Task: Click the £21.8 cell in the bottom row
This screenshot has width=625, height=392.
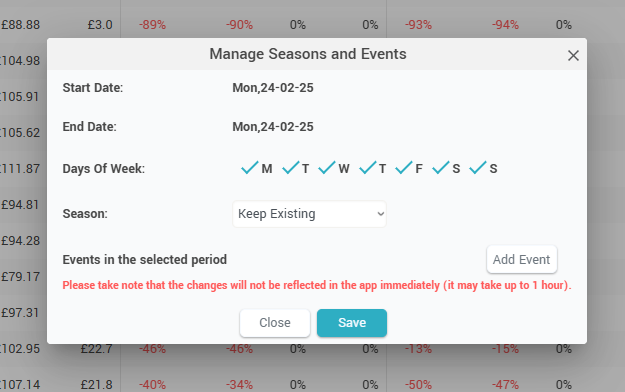Action: pos(96,384)
